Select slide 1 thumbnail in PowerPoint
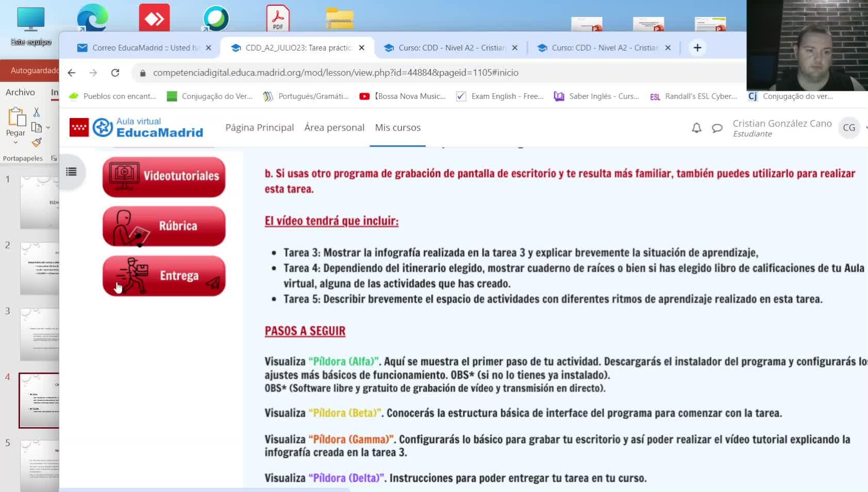The height and width of the screenshot is (492, 868). [x=40, y=203]
